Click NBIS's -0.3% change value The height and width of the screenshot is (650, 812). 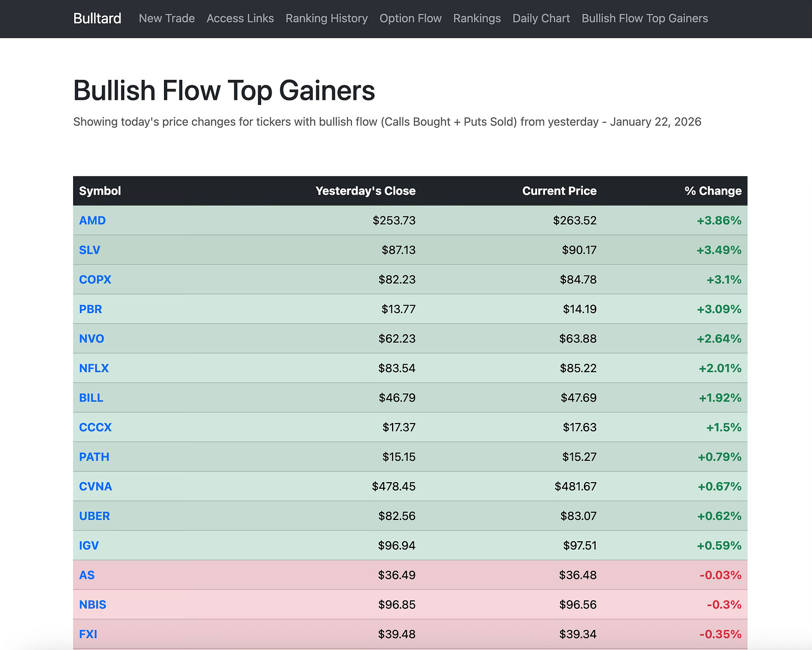[x=724, y=605]
